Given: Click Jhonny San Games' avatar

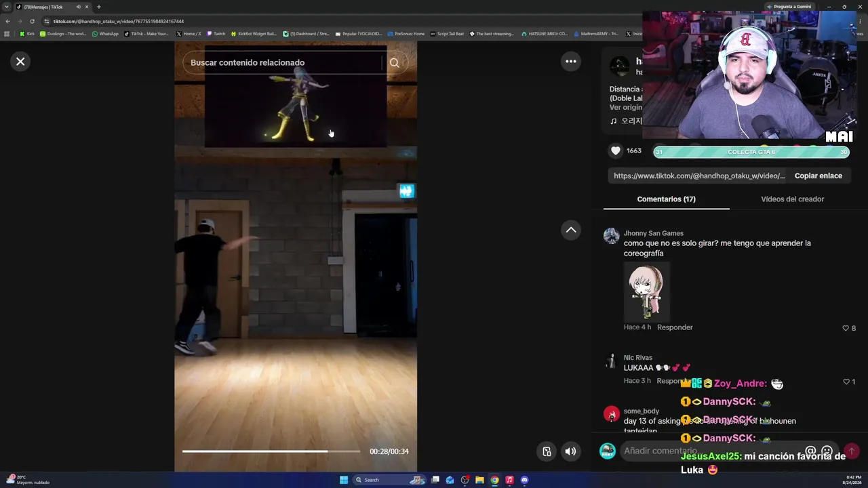Looking at the screenshot, I should (611, 236).
